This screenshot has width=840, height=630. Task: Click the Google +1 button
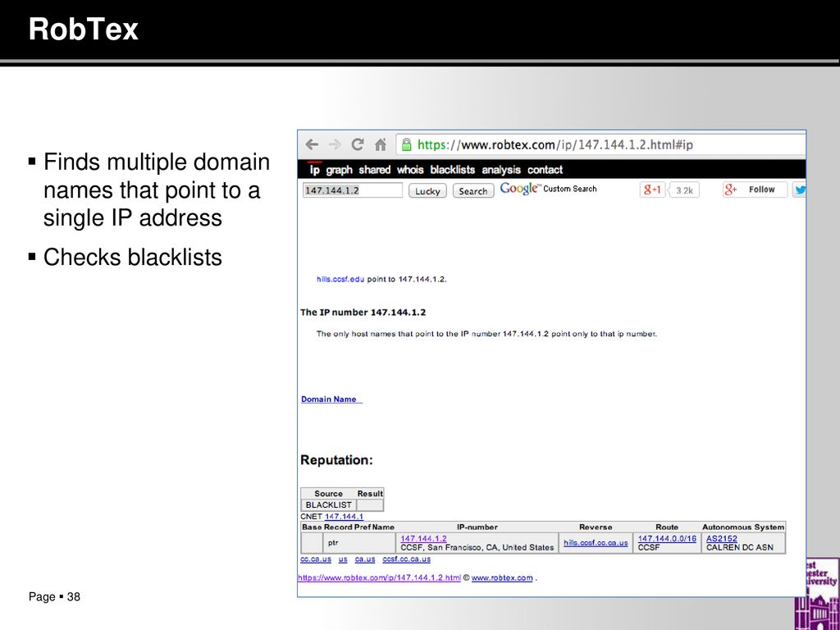[x=652, y=189]
